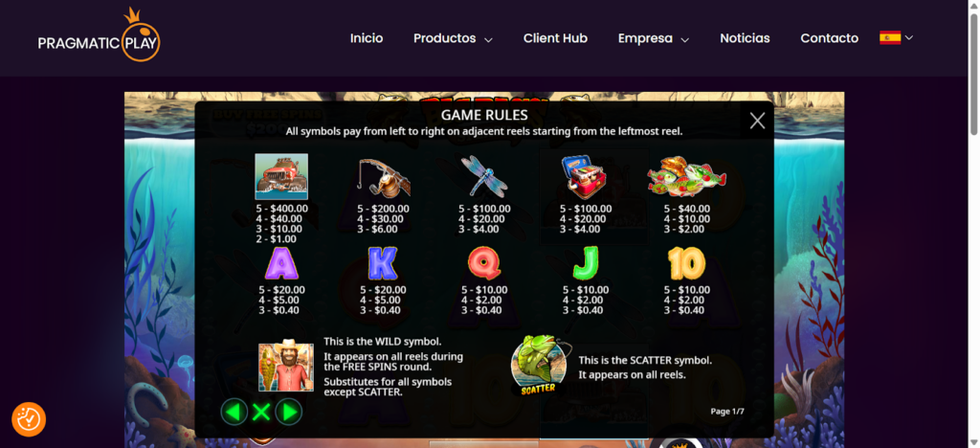
Task: Click the fisherman WILD symbol
Action: 286,367
